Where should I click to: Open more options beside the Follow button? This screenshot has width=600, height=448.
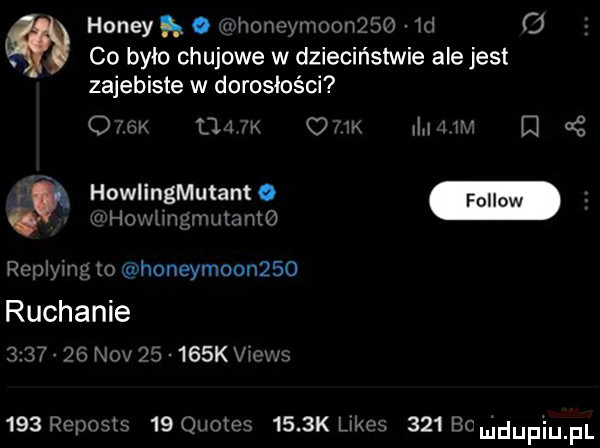584,199
